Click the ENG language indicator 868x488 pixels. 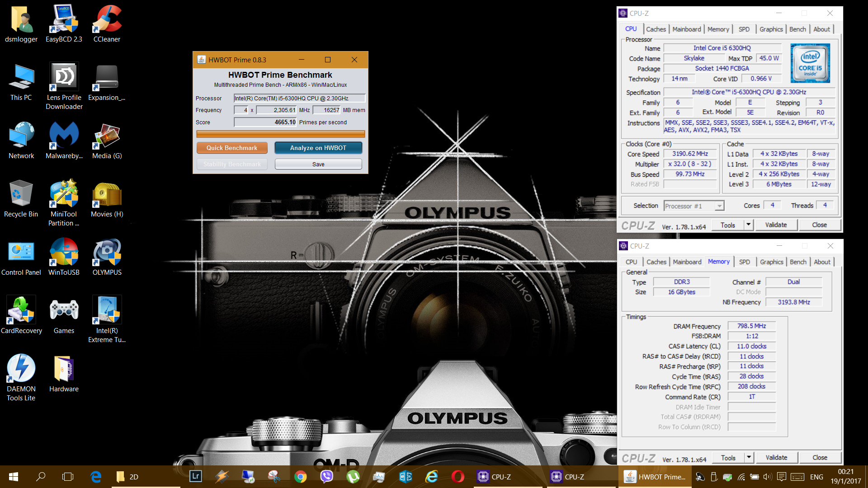pyautogui.click(x=816, y=477)
